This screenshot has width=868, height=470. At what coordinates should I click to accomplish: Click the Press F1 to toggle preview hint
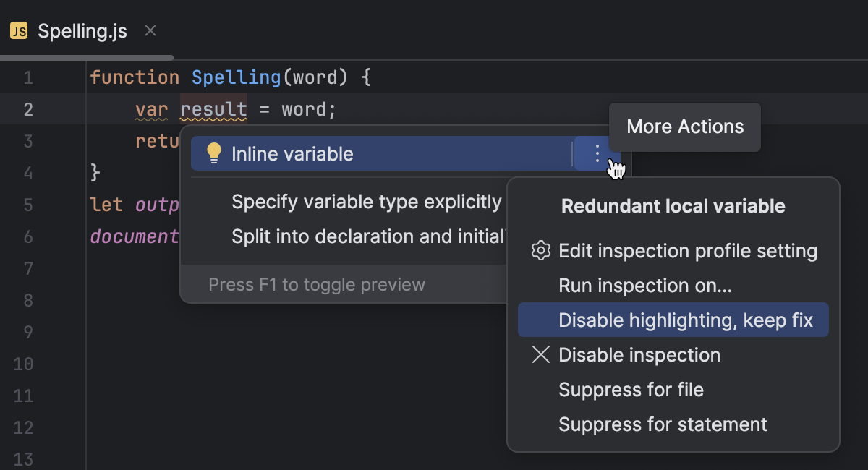316,284
